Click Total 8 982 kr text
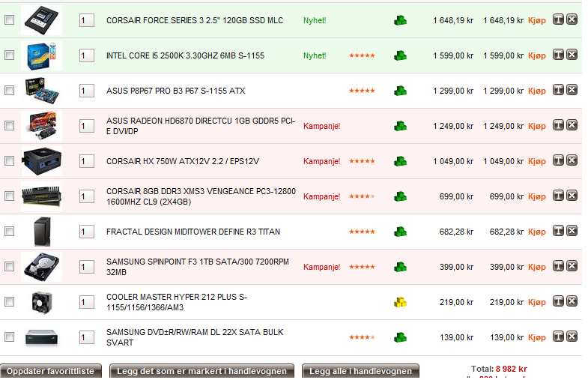 point(499,369)
